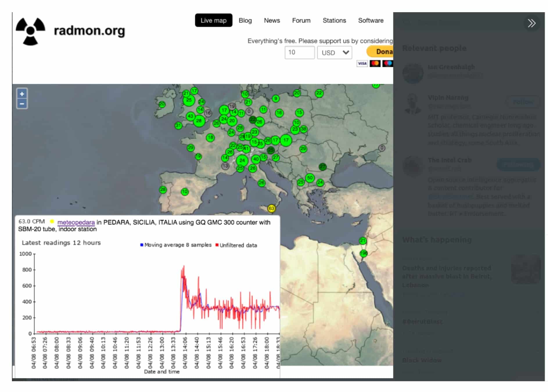Collapse the sidebar with the double chevron
The width and height of the screenshot is (548, 392).
click(531, 23)
